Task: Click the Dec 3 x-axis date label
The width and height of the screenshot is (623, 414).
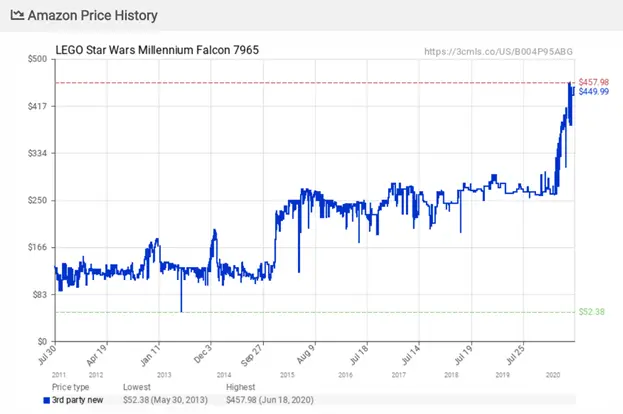Action: pyautogui.click(x=203, y=354)
